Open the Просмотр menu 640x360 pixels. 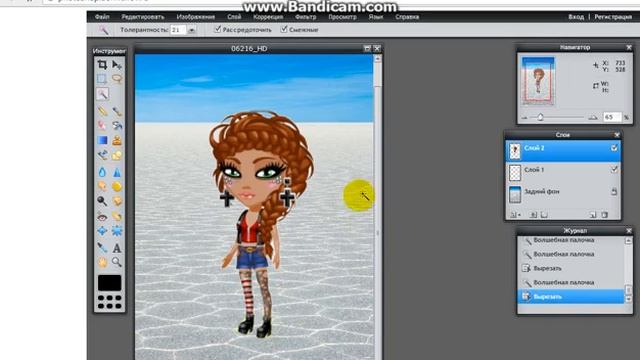(342, 17)
